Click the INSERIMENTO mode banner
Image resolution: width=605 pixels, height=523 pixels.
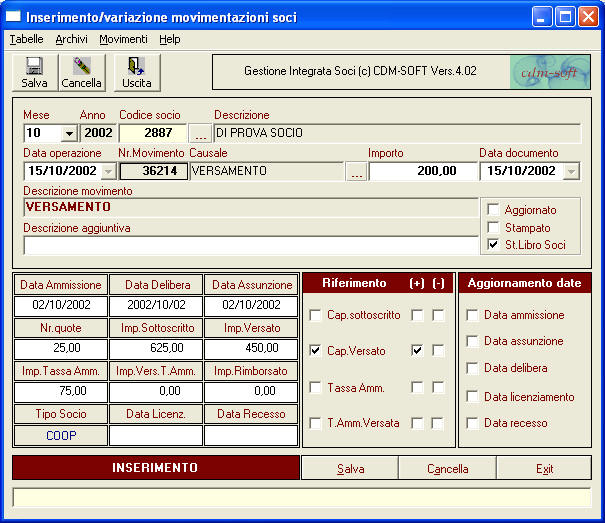pos(156,468)
